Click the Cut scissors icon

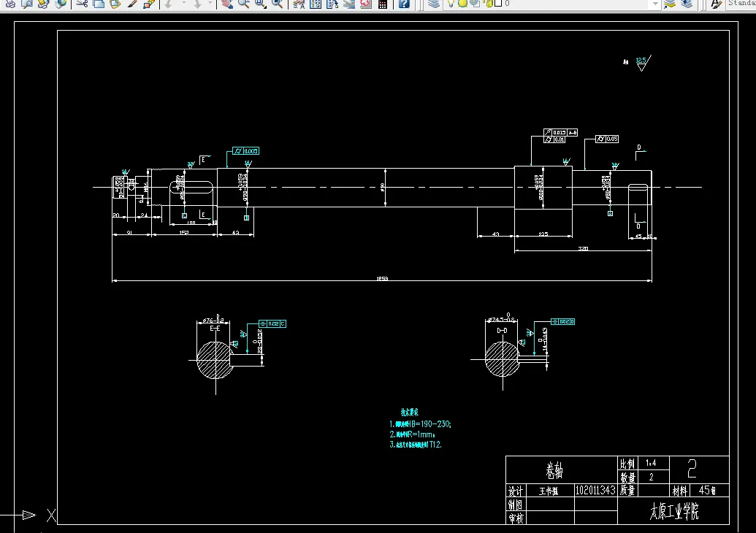82,4
